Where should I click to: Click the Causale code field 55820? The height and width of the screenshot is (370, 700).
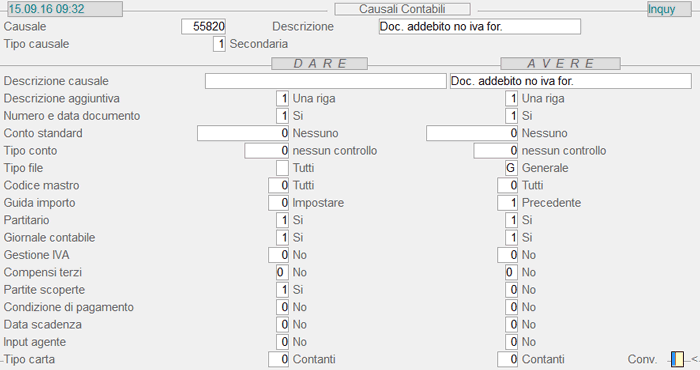[x=204, y=26]
